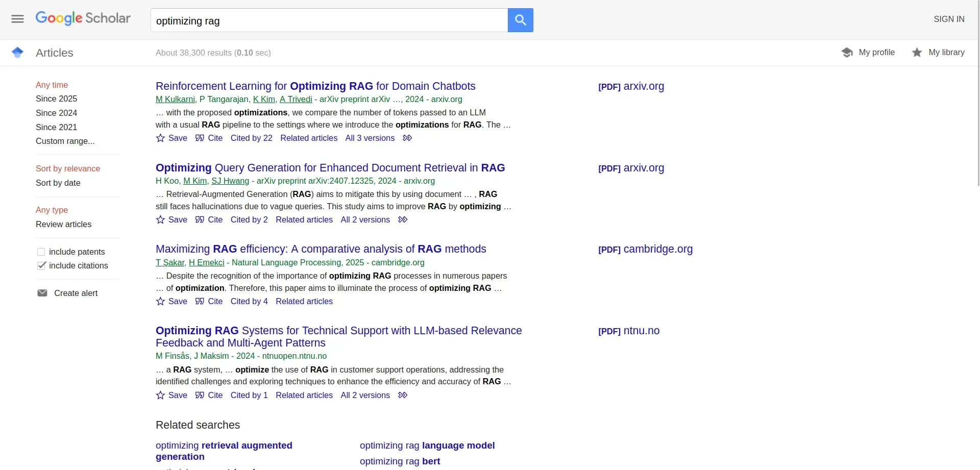This screenshot has width=980, height=470.
Task: Enable the include patents checkbox
Action: point(41,252)
